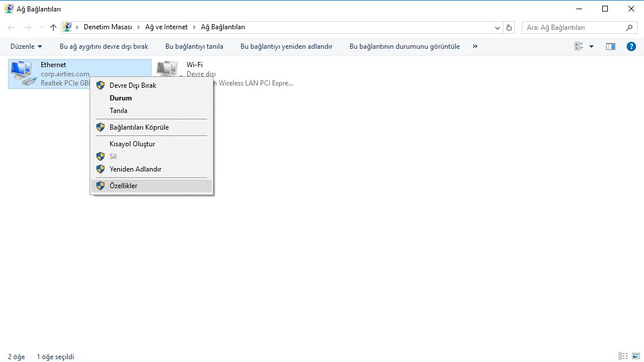Expand the view options dropdown arrow
Viewport: 644px width, 362px height.
pos(592,46)
